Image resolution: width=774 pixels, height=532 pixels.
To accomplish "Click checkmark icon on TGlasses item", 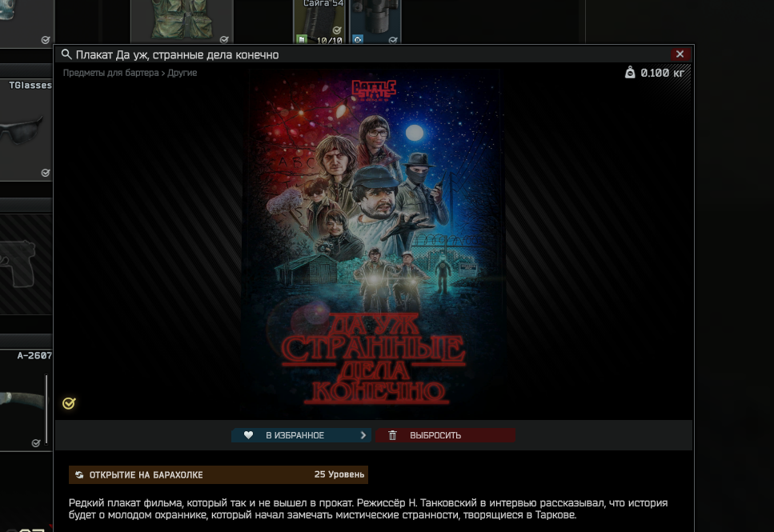I will point(46,173).
